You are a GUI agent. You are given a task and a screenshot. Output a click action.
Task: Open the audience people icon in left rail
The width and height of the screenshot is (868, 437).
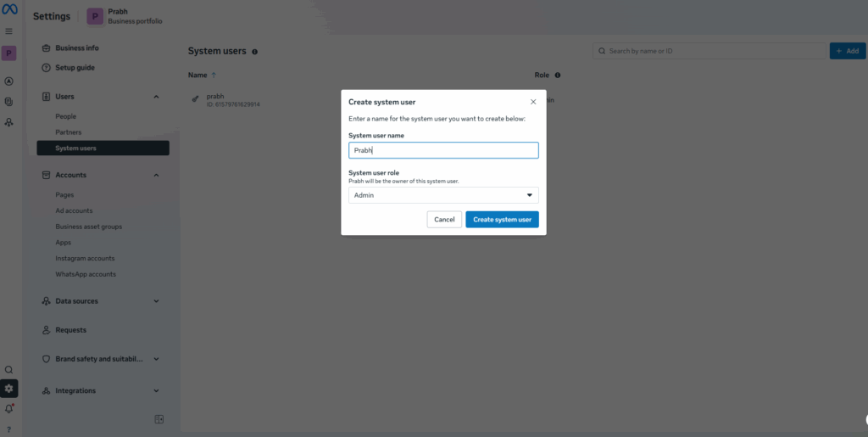(x=8, y=122)
